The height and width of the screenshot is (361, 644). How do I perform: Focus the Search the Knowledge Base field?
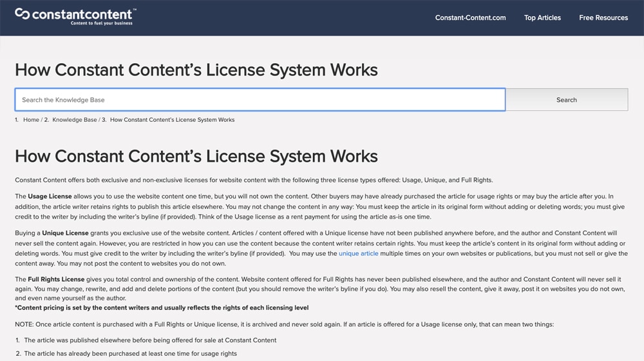260,99
